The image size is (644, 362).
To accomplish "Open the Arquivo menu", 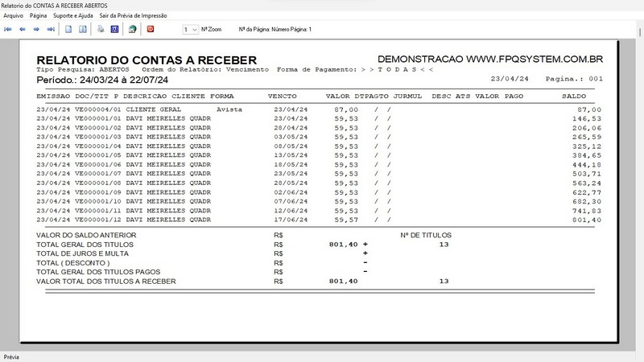I will [13, 15].
